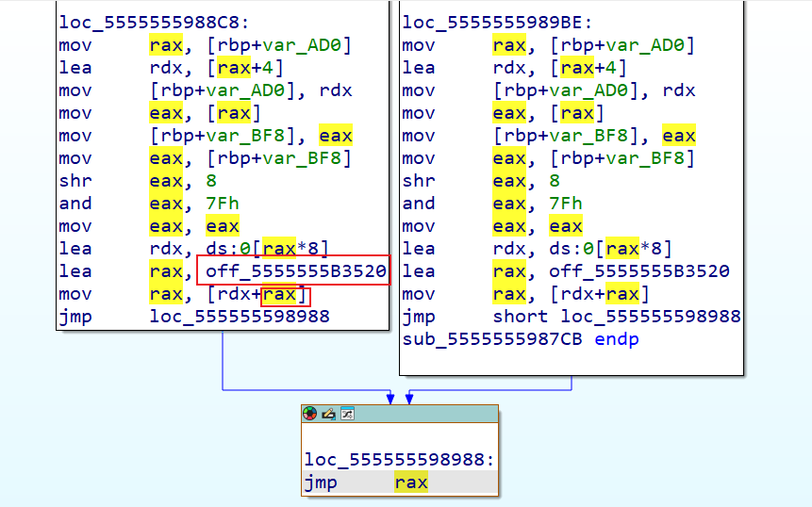This screenshot has height=507, width=812.
Task: Click off_5555555B3520 in the left block
Action: click(296, 271)
